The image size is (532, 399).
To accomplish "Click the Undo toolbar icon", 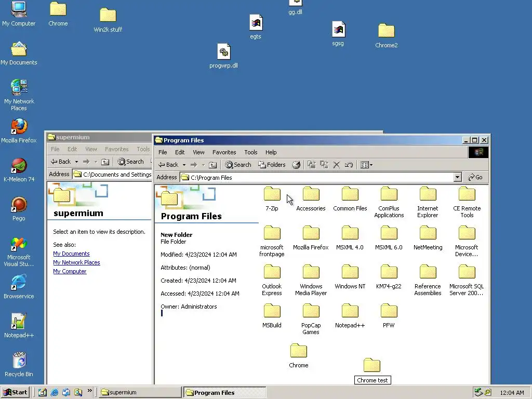I will [349, 165].
